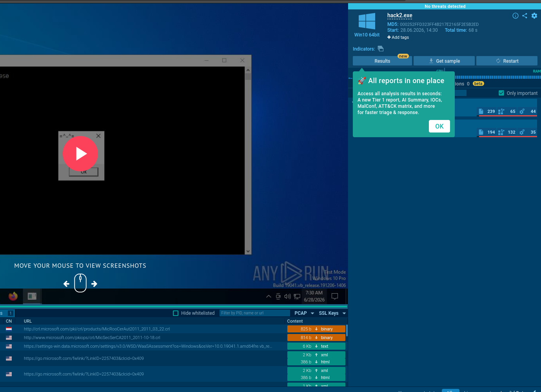The image size is (541, 392).
Task: Click Add tags
Action: point(398,37)
